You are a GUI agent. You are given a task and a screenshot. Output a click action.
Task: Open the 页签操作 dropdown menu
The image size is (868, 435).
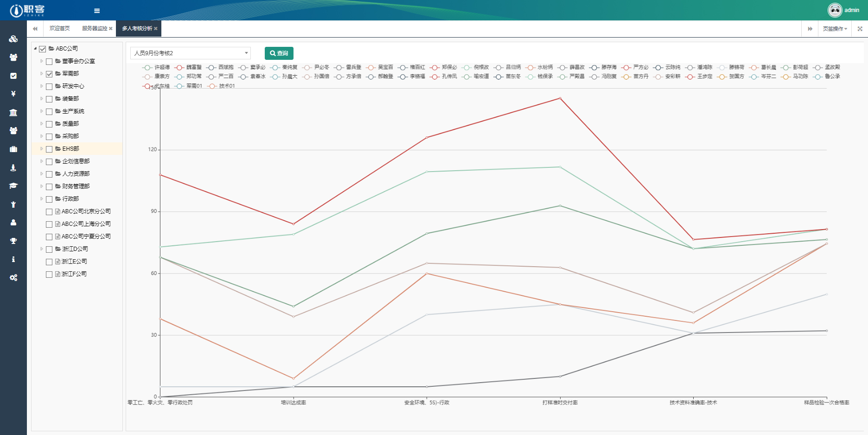835,29
